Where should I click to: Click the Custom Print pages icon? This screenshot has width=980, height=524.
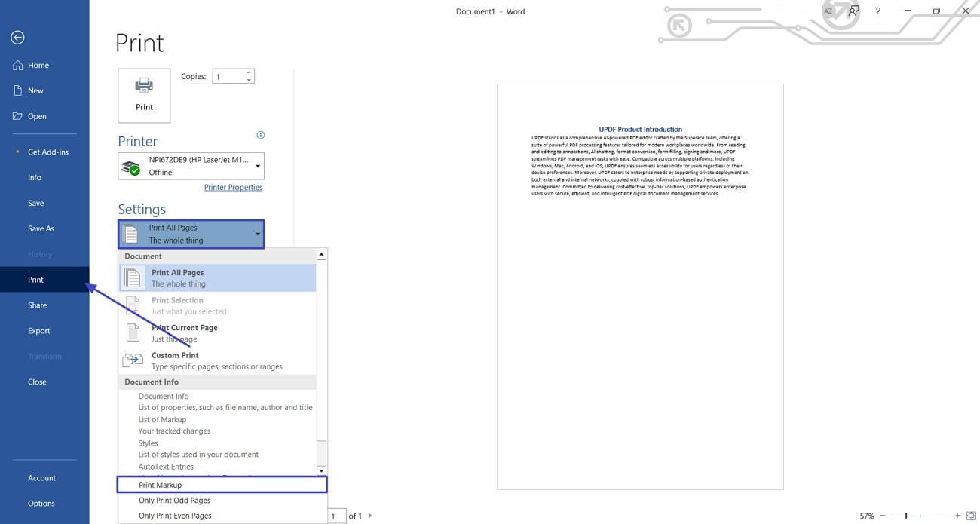133,360
